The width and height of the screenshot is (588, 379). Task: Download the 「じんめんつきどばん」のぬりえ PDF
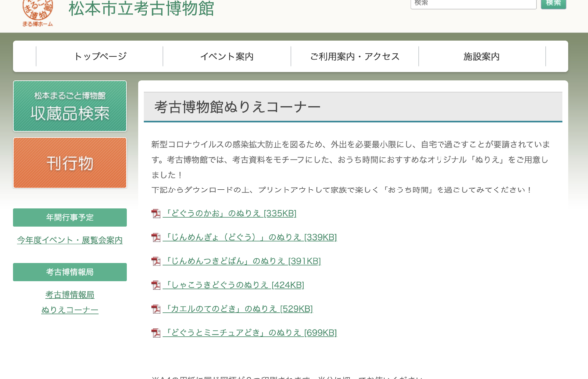242,261
